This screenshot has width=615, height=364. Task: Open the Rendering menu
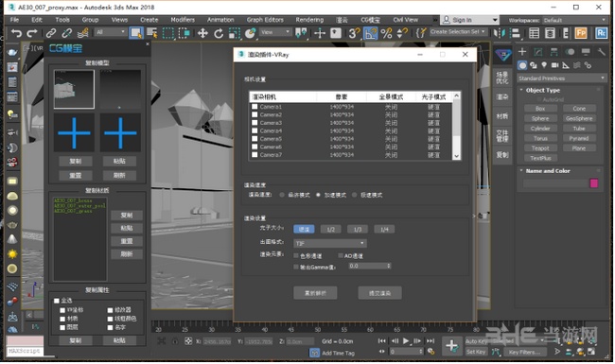coord(309,20)
